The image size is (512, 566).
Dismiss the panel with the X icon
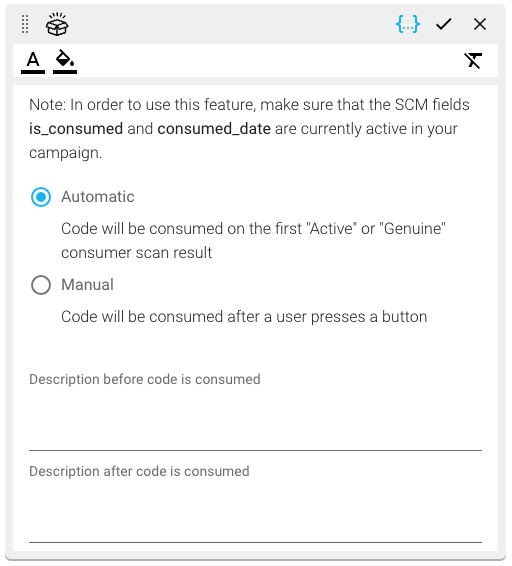[x=480, y=24]
